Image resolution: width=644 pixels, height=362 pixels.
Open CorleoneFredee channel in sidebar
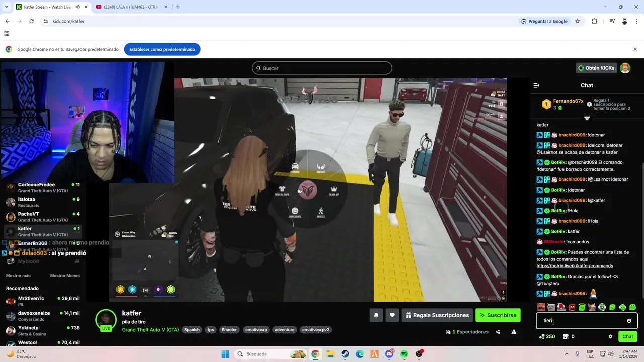point(43,187)
